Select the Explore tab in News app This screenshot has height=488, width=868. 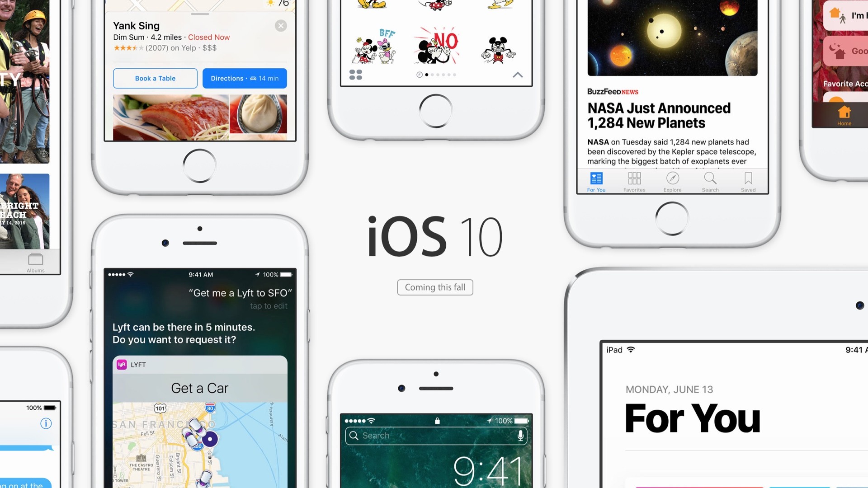click(672, 182)
